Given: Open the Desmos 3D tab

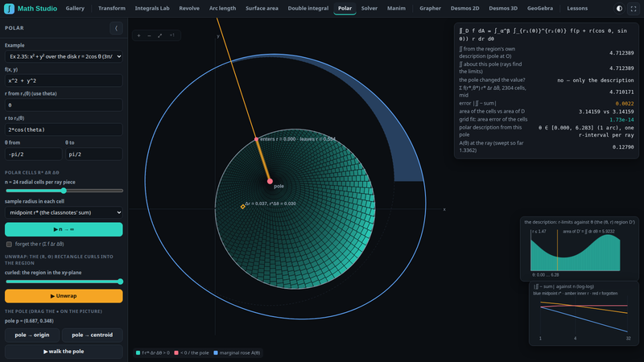Looking at the screenshot, I should coord(503,8).
